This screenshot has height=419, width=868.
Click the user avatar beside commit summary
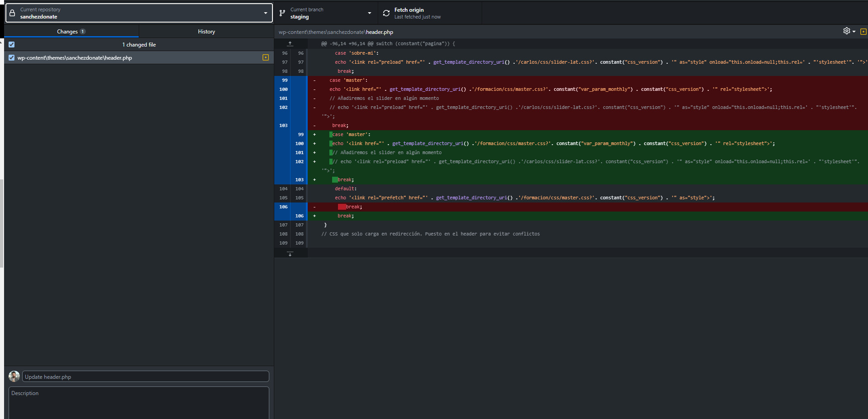(14, 376)
